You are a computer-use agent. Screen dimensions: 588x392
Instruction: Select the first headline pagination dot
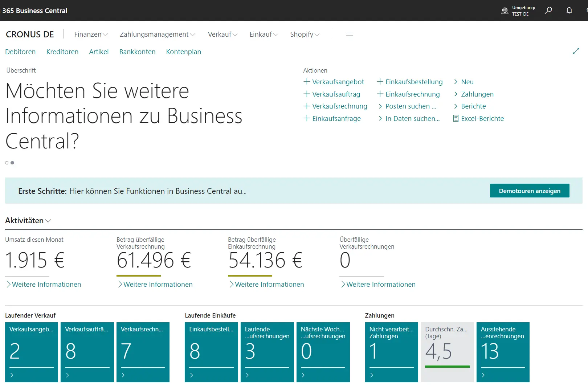click(7, 163)
